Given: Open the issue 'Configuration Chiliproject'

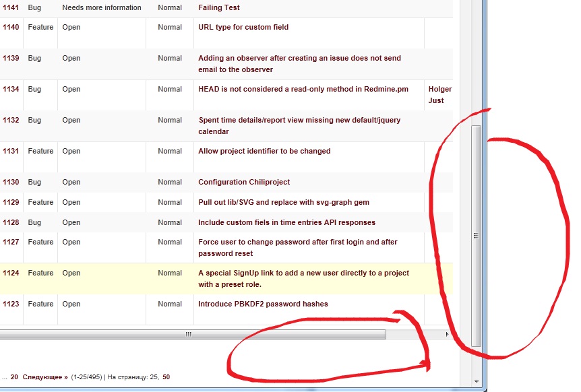Looking at the screenshot, I should (244, 182).
